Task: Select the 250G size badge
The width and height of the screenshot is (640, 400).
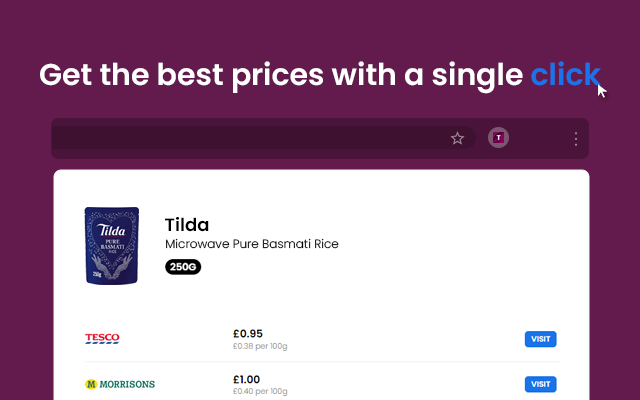Action: (183, 267)
